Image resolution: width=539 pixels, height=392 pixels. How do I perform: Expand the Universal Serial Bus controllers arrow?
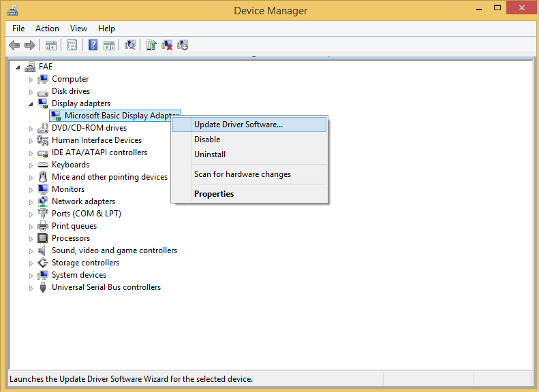click(31, 288)
